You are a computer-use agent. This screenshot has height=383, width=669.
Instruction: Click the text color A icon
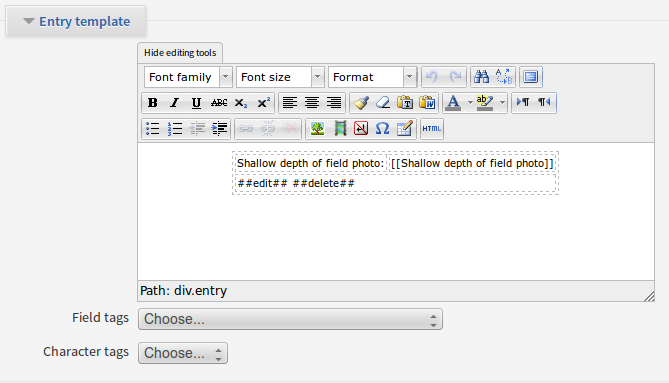coord(453,103)
